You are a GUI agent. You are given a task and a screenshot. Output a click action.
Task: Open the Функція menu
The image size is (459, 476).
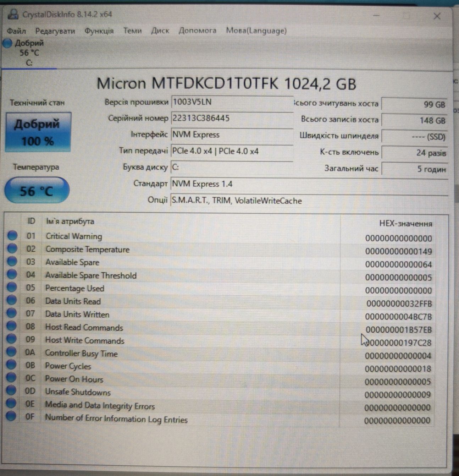(99, 31)
